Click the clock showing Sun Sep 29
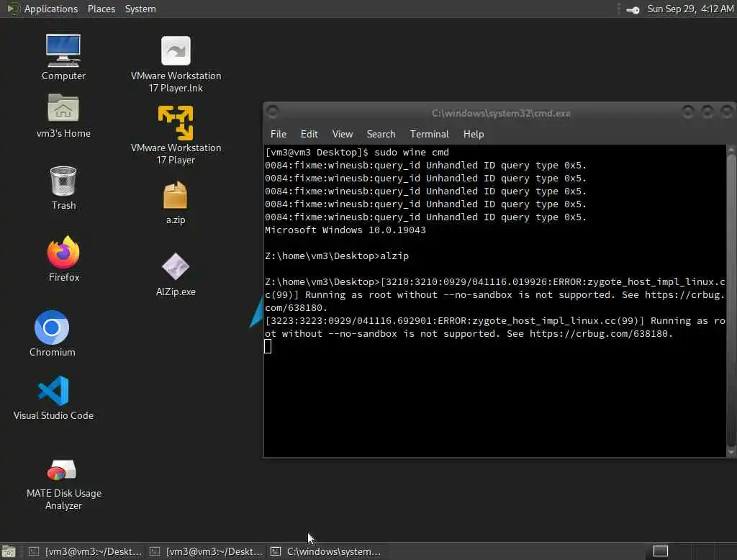Image resolution: width=737 pixels, height=560 pixels. coord(690,9)
